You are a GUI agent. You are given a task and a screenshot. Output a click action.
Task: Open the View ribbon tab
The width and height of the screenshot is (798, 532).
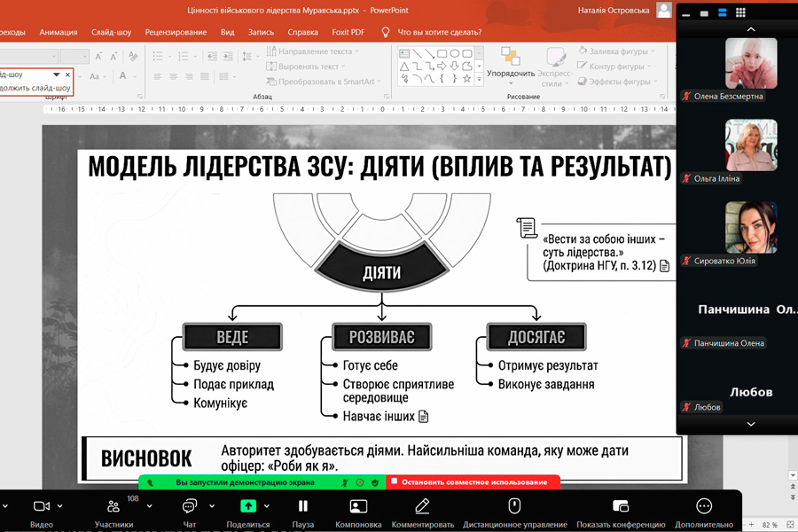(x=228, y=32)
